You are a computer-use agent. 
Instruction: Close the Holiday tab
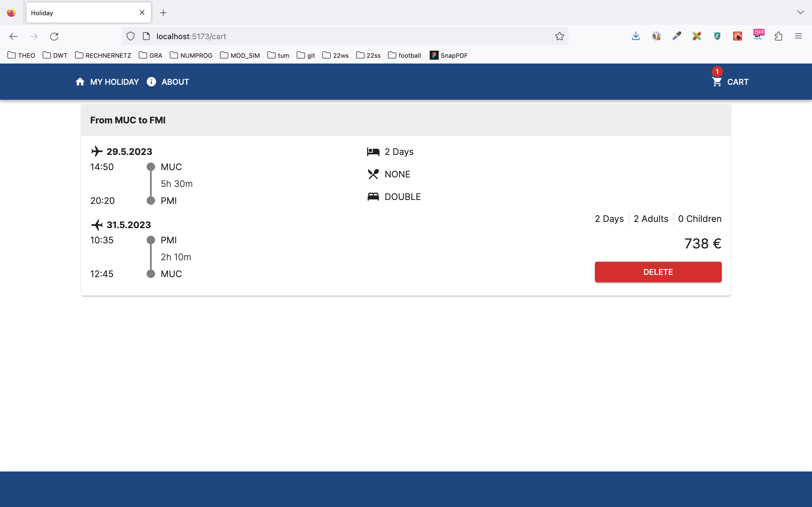click(142, 13)
